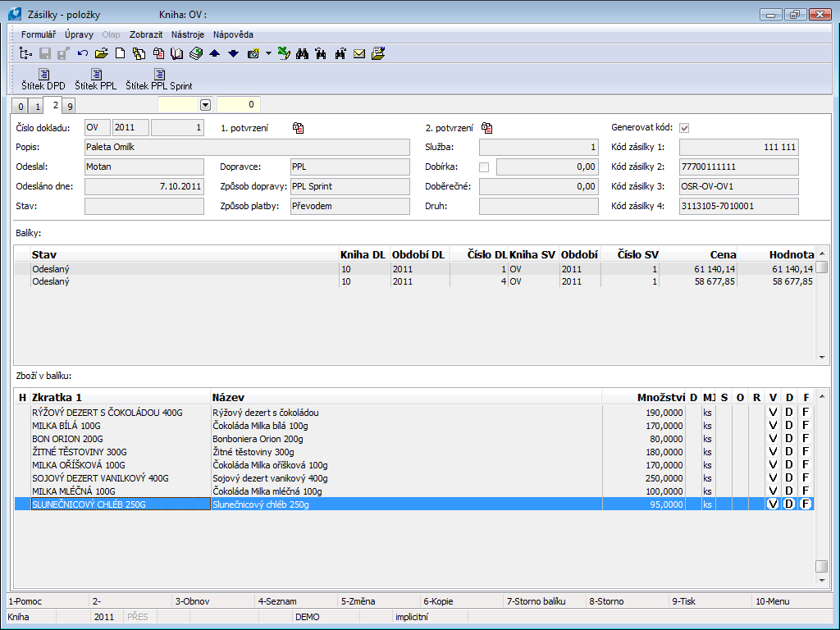Click the Štítek PPL Sprint button
The image size is (840, 630).
(x=159, y=80)
